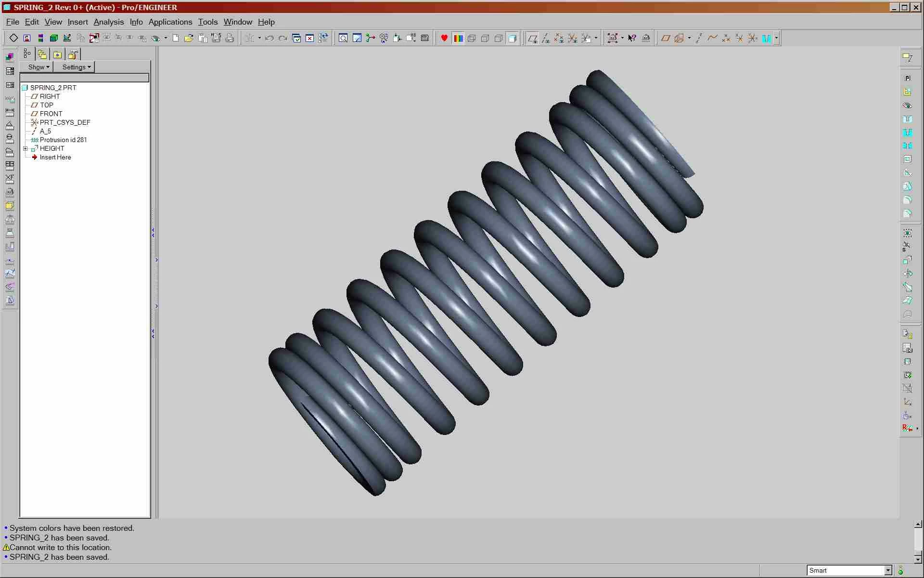The image size is (924, 578).
Task: Click the datum plane tool icon
Action: [x=666, y=38]
